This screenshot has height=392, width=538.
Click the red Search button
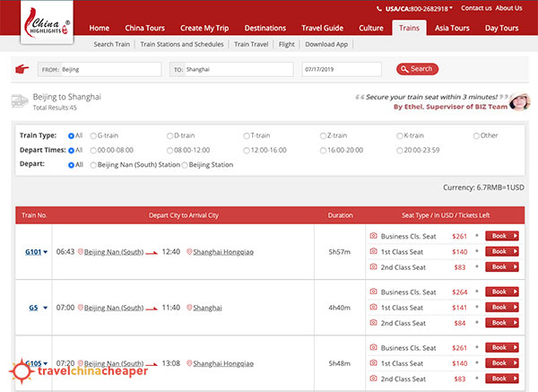click(x=417, y=69)
